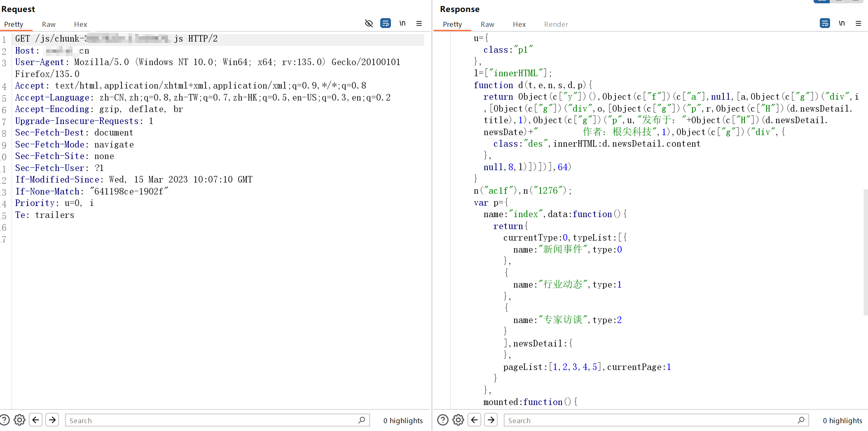The height and width of the screenshot is (431, 868).
Task: Select the Response Hex tab
Action: [519, 24]
